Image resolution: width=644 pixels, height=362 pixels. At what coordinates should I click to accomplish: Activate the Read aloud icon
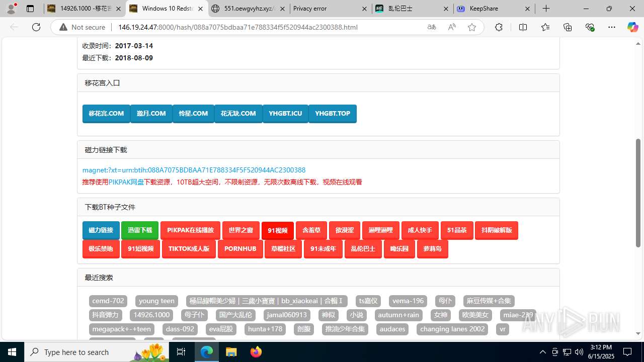pos(452,27)
